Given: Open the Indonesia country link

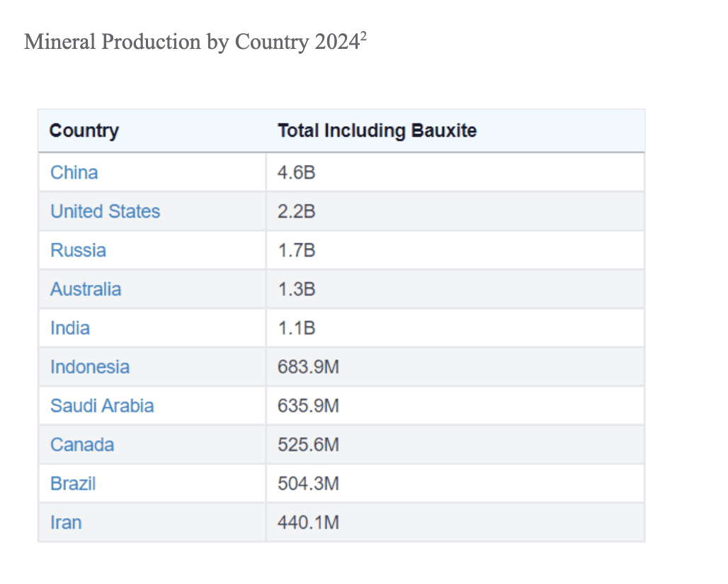Looking at the screenshot, I should click(x=89, y=367).
